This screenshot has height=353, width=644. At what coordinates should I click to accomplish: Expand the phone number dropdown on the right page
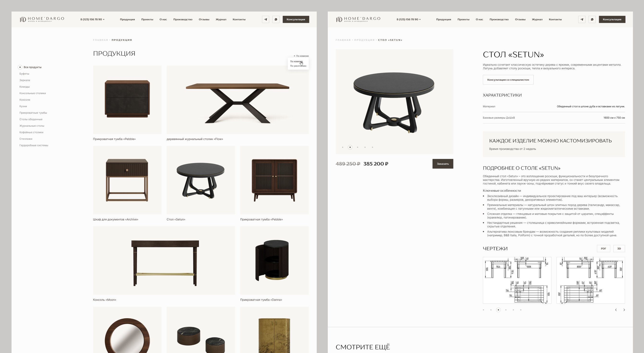[x=409, y=19]
